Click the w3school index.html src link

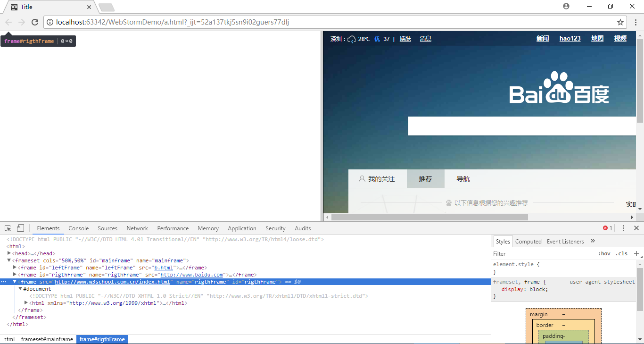pyautogui.click(x=112, y=282)
